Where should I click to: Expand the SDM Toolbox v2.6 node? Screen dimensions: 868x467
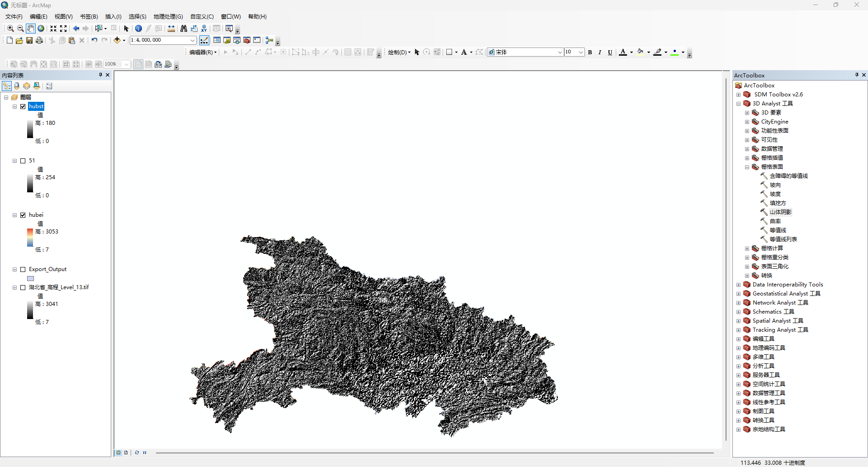tap(738, 95)
